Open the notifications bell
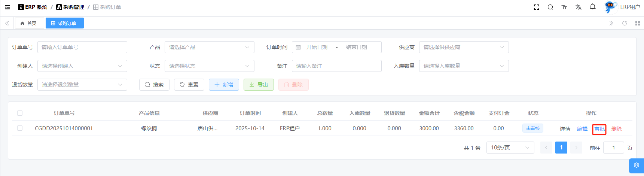 [593, 7]
